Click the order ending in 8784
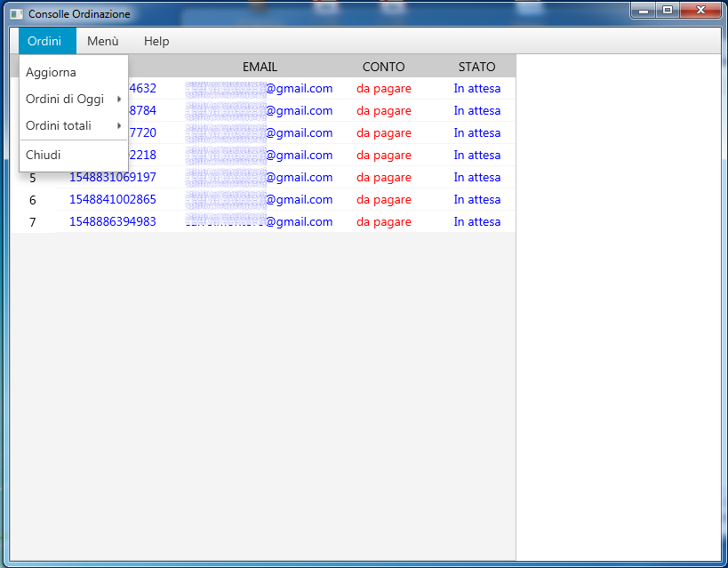The image size is (728, 568). 142,110
